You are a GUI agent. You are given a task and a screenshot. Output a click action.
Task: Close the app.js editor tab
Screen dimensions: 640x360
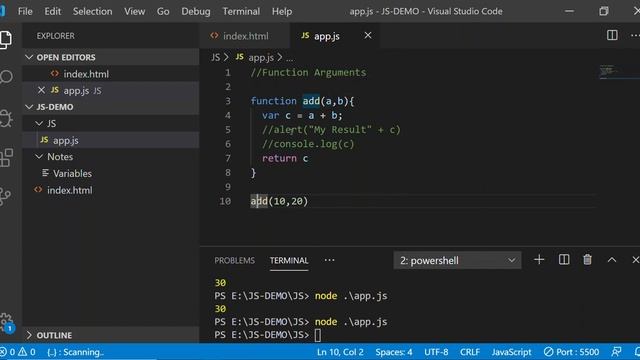click(368, 36)
